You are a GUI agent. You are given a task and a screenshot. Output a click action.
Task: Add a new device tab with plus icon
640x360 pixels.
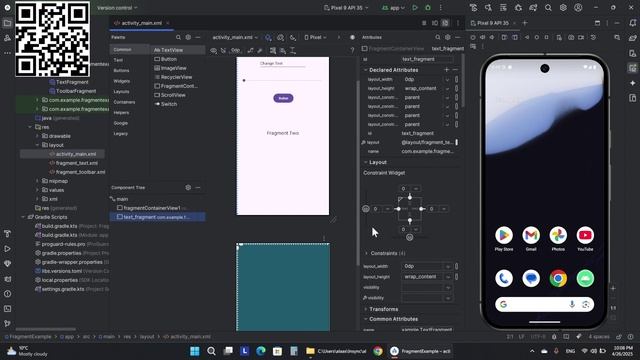(525, 23)
